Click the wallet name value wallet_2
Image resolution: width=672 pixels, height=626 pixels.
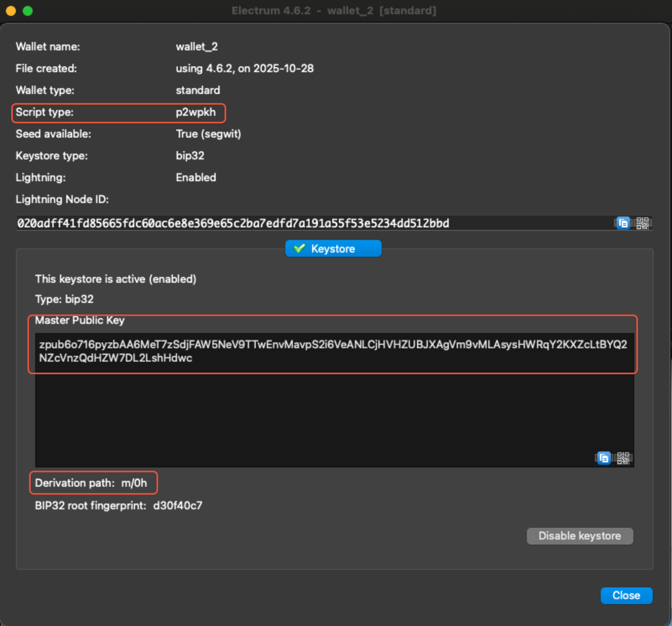(x=197, y=47)
